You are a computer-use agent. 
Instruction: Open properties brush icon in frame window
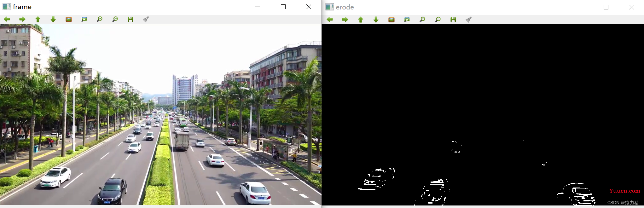click(146, 19)
